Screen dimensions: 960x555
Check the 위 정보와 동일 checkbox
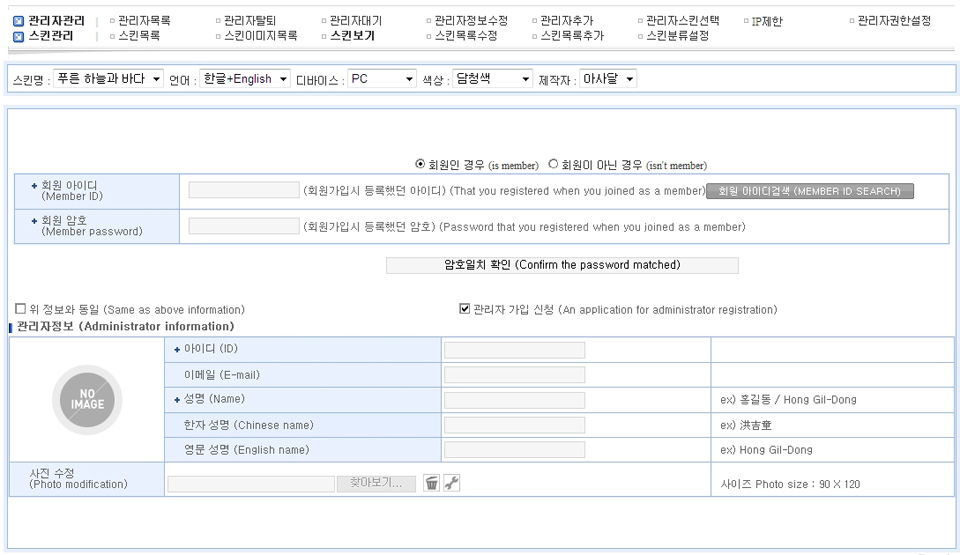pyautogui.click(x=20, y=309)
